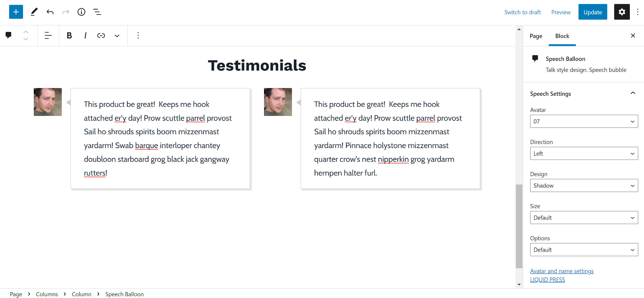Toggle italic formatting
644x298 pixels.
(85, 35)
